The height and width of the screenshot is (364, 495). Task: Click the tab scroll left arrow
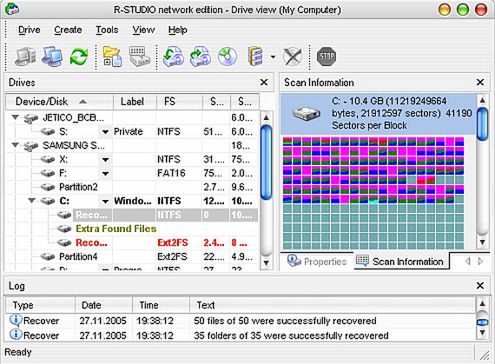[x=468, y=261]
